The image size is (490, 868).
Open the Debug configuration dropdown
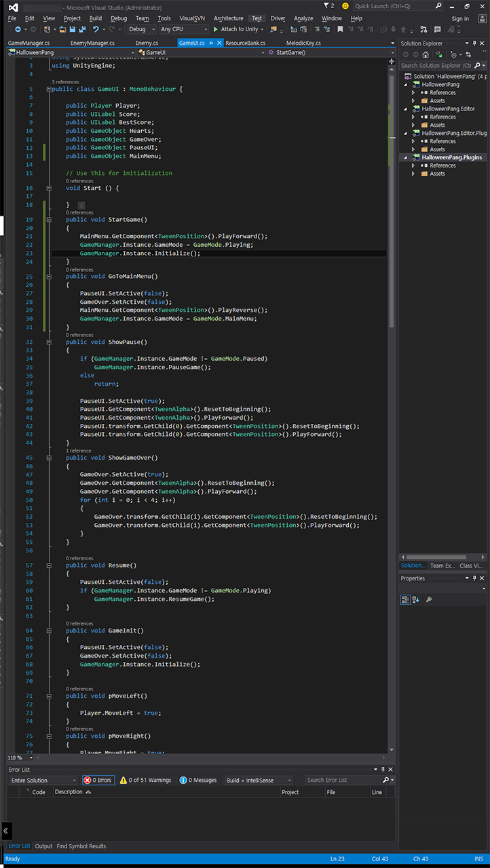tap(141, 30)
